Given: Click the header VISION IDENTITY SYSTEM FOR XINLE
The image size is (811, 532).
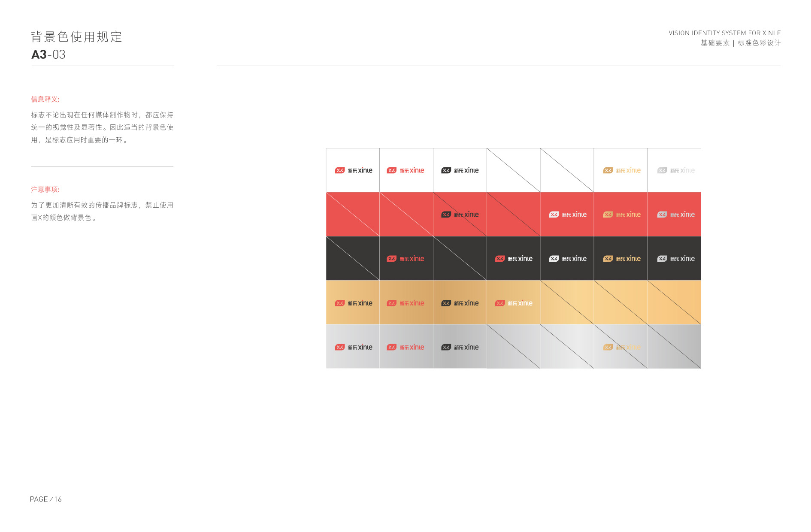Looking at the screenshot, I should (x=725, y=33).
